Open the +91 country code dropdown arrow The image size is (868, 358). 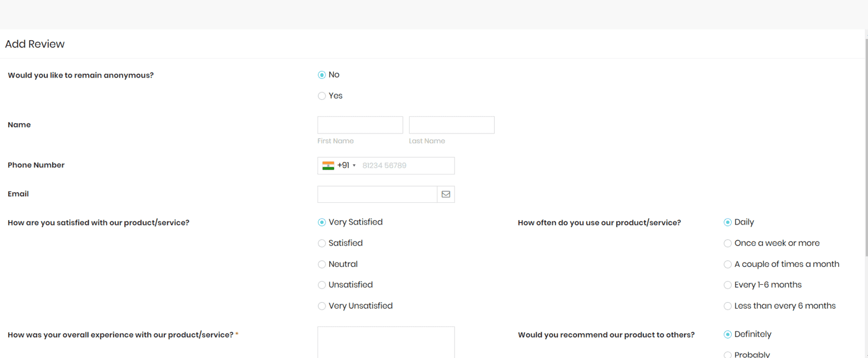[x=354, y=165]
